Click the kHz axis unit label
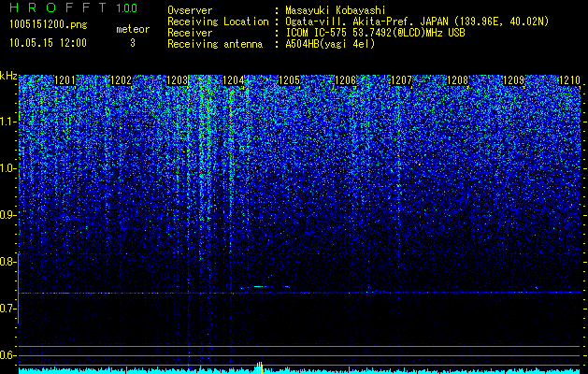588x374 pixels. [8, 76]
